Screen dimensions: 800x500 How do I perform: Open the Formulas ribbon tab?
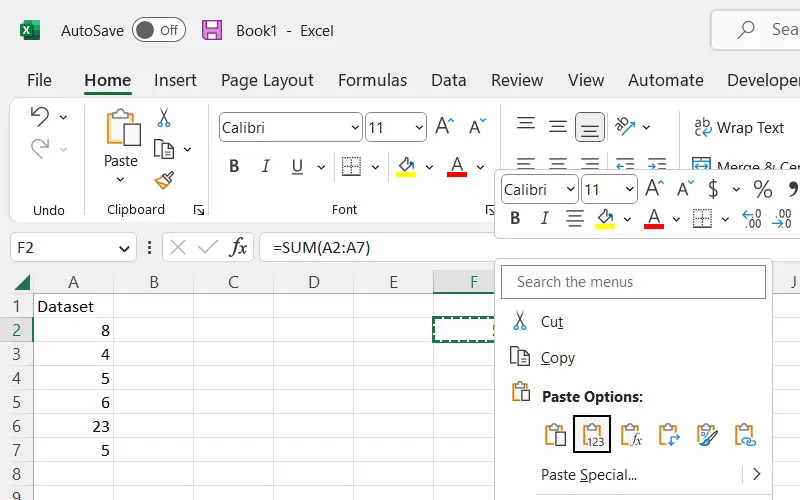[372, 80]
